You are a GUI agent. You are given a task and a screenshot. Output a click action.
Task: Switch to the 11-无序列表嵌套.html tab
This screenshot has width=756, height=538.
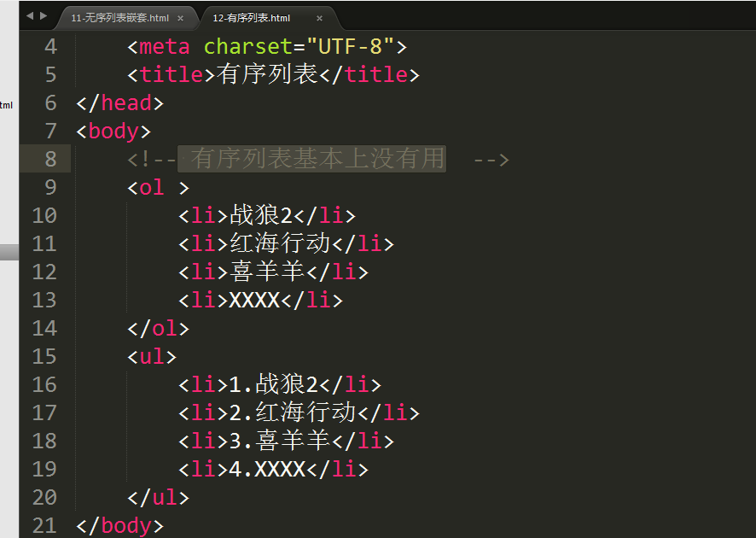pyautogui.click(x=120, y=18)
